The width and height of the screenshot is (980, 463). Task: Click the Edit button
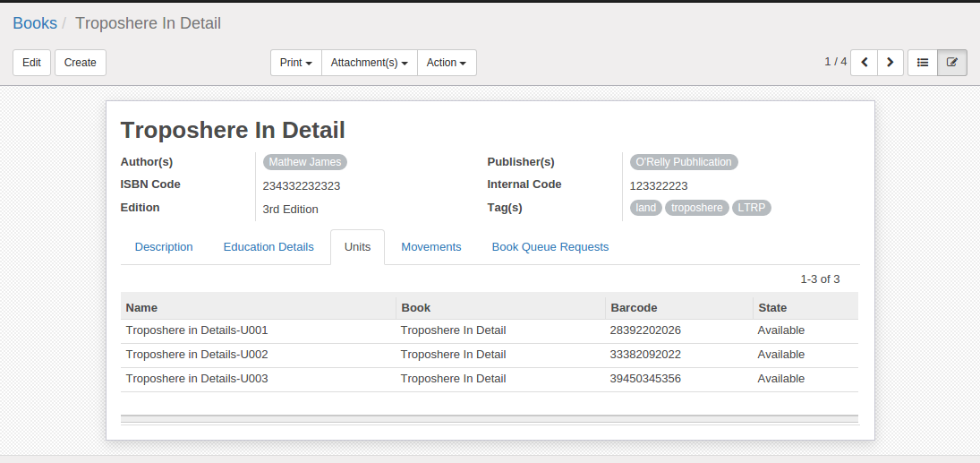coord(31,63)
